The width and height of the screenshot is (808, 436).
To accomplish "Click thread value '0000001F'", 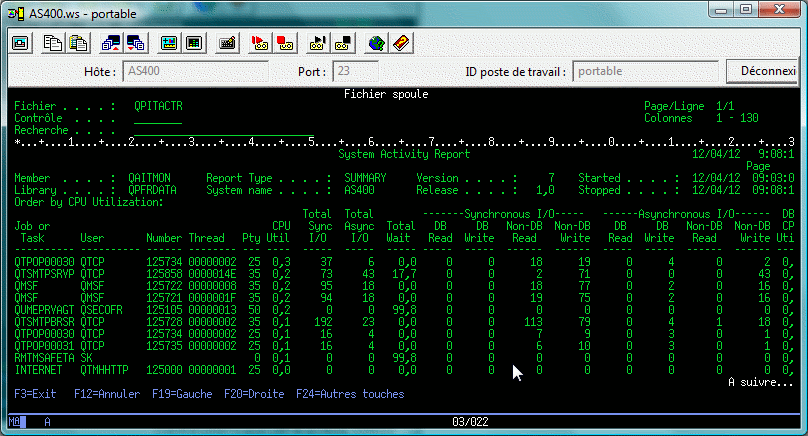I will click(x=212, y=298).
